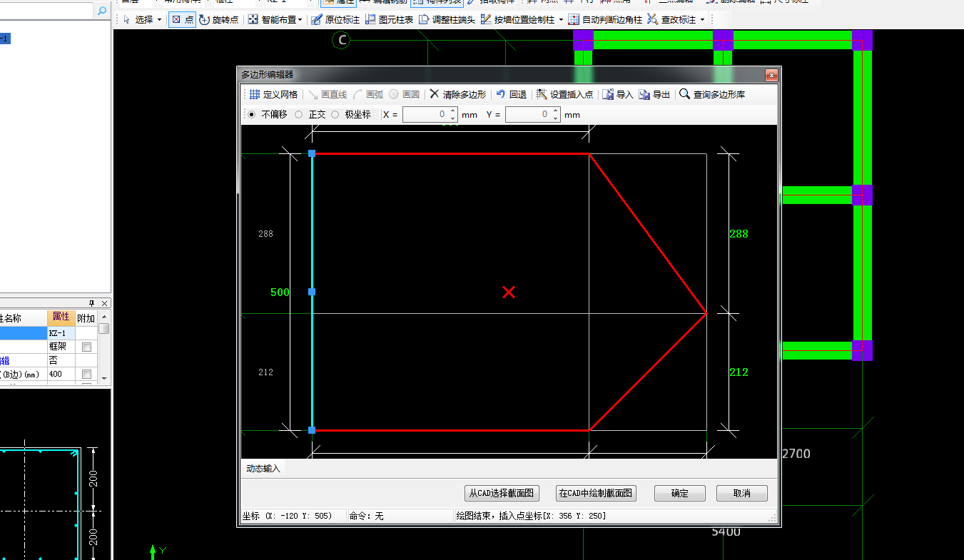The image size is (964, 560).
Task: Select the 正交 orthogonal radio button
Action: click(299, 114)
